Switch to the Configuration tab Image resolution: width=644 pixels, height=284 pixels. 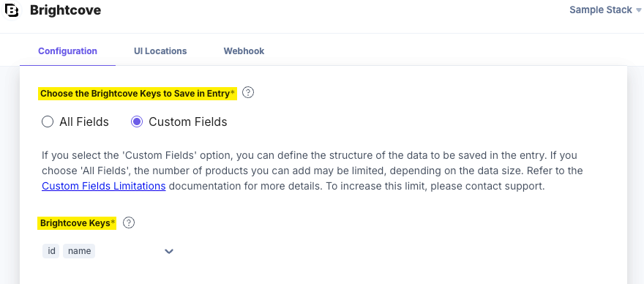68,51
